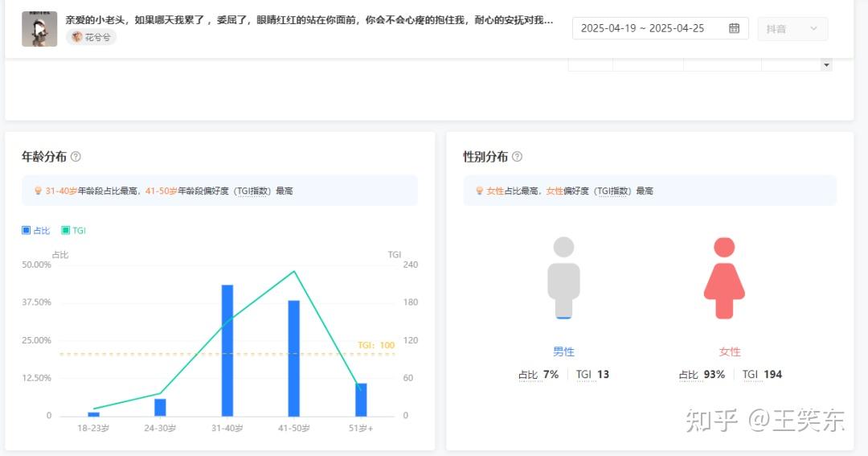The width and height of the screenshot is (868, 456).
Task: Click lightbulb icon in gender insight banner
Action: (x=479, y=191)
